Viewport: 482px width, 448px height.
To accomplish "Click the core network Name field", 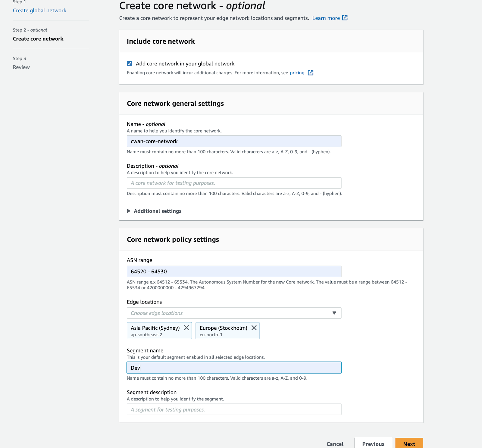I will [234, 142].
